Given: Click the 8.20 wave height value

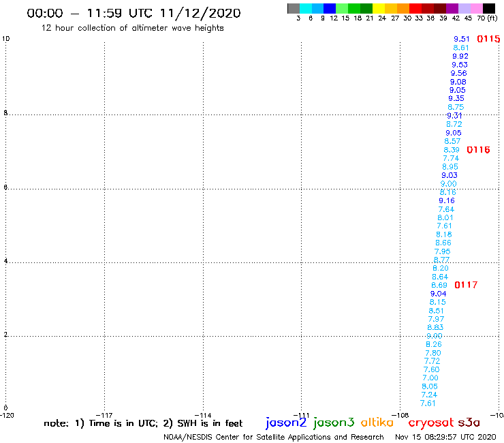Looking at the screenshot, I should coord(441,269).
